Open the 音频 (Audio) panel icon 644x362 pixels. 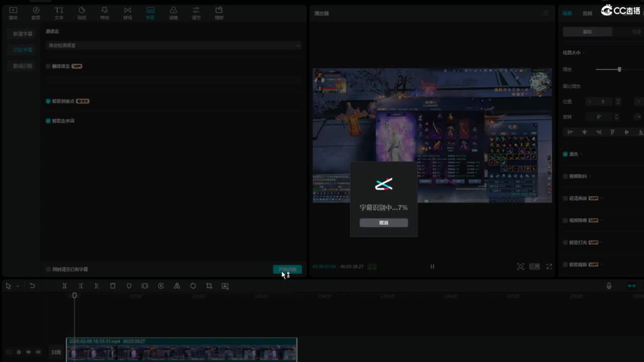36,13
